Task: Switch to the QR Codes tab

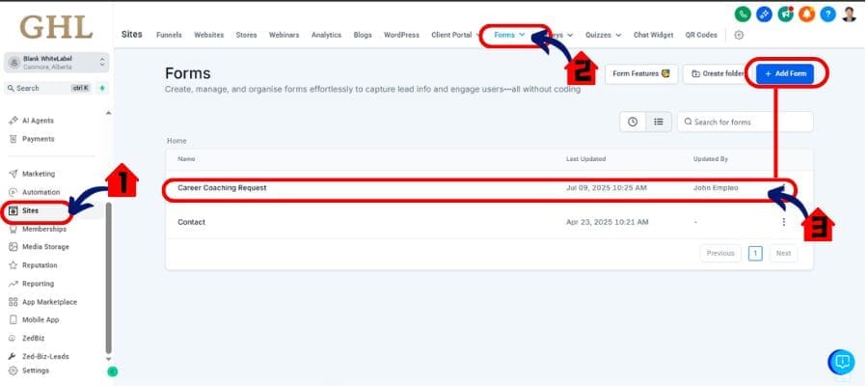Action: (701, 35)
